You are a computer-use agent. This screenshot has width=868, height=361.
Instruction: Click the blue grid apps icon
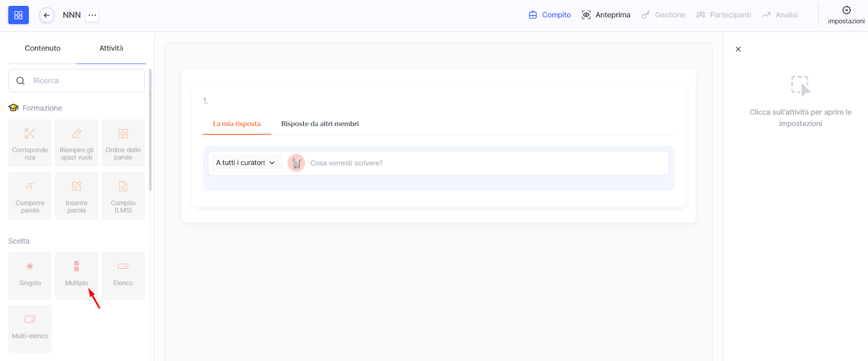click(x=18, y=15)
